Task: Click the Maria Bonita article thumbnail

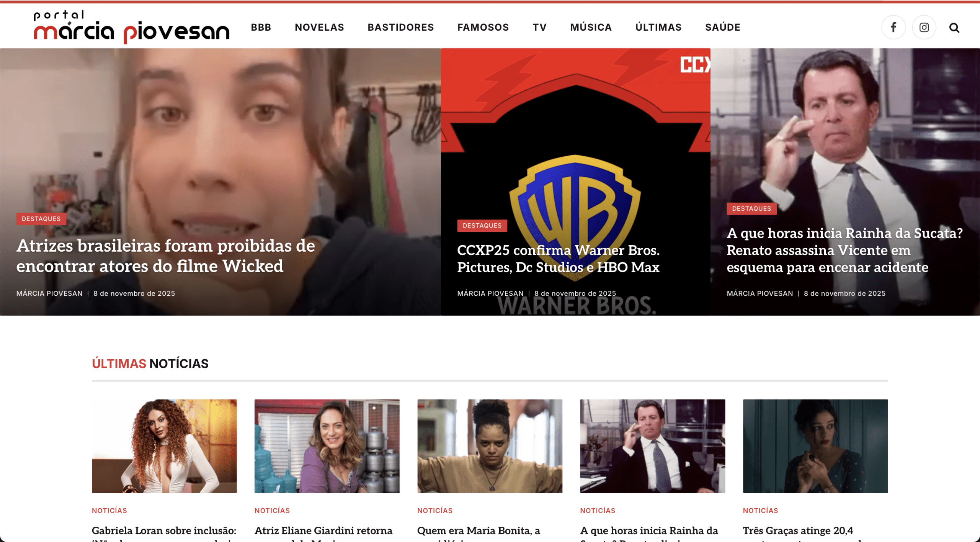Action: 489,446
